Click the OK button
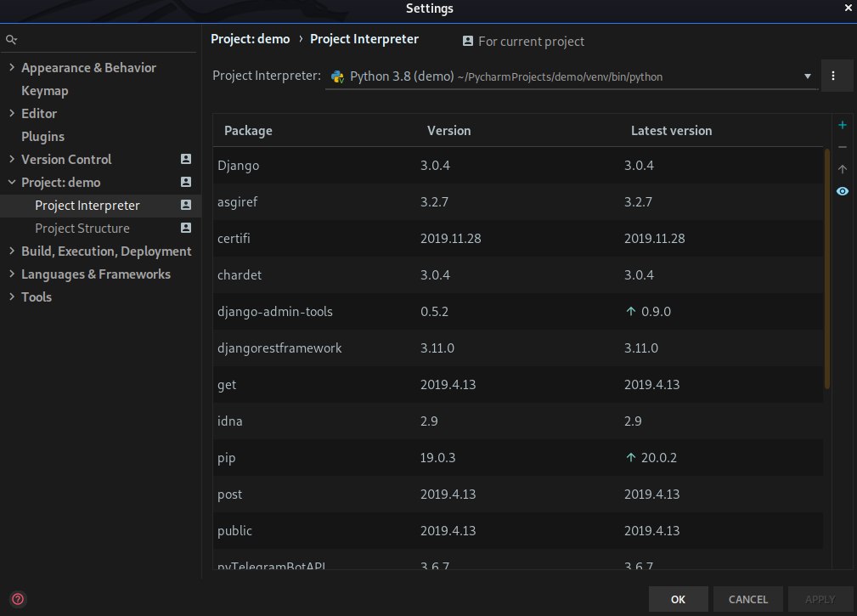The width and height of the screenshot is (857, 616). 679,599
